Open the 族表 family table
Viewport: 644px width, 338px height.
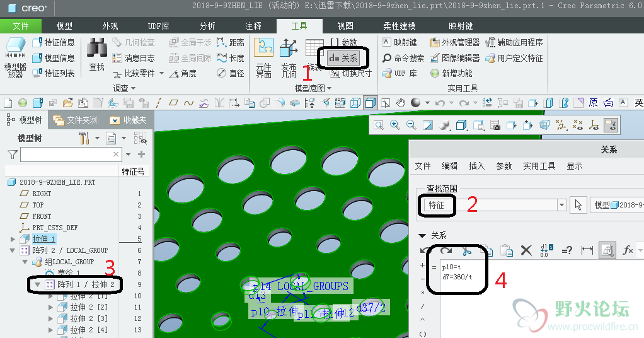314,55
